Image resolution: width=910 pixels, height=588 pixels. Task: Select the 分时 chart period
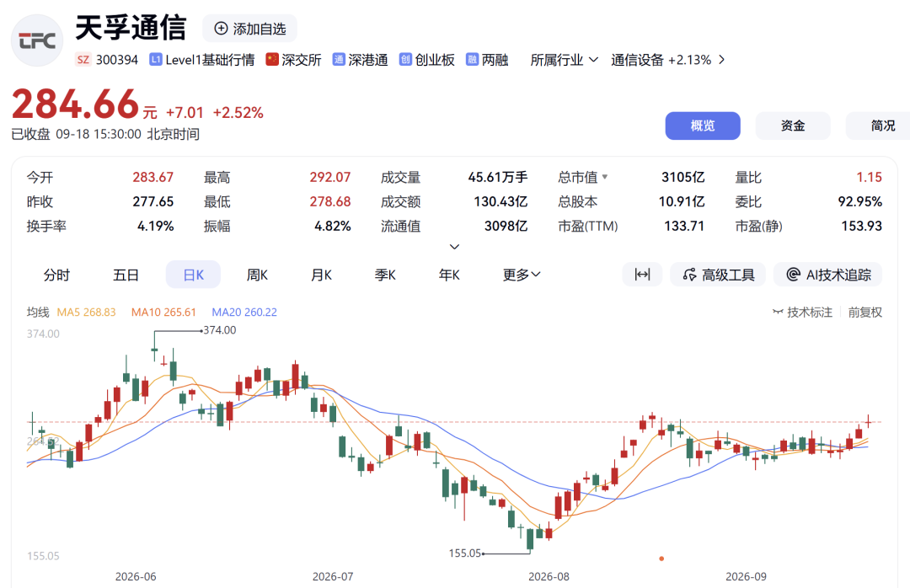tap(56, 275)
